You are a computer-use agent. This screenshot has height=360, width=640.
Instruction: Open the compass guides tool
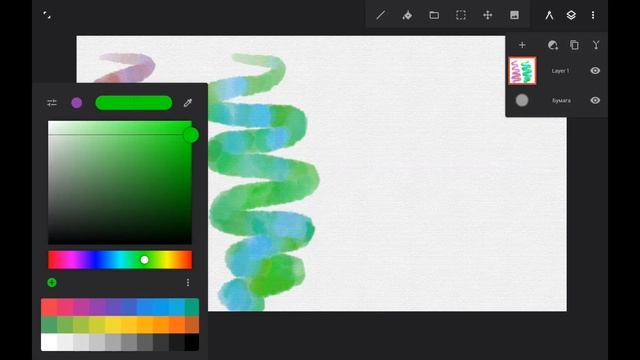[x=549, y=15]
